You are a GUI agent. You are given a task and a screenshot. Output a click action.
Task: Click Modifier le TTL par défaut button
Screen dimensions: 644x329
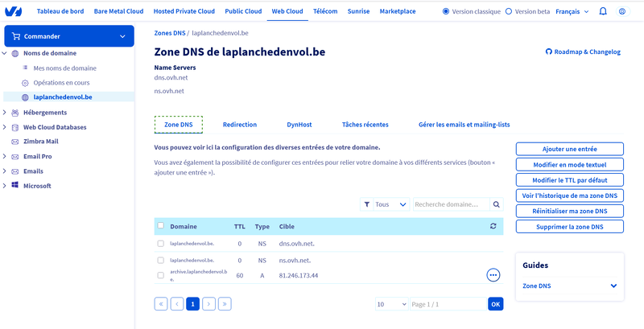pos(570,180)
